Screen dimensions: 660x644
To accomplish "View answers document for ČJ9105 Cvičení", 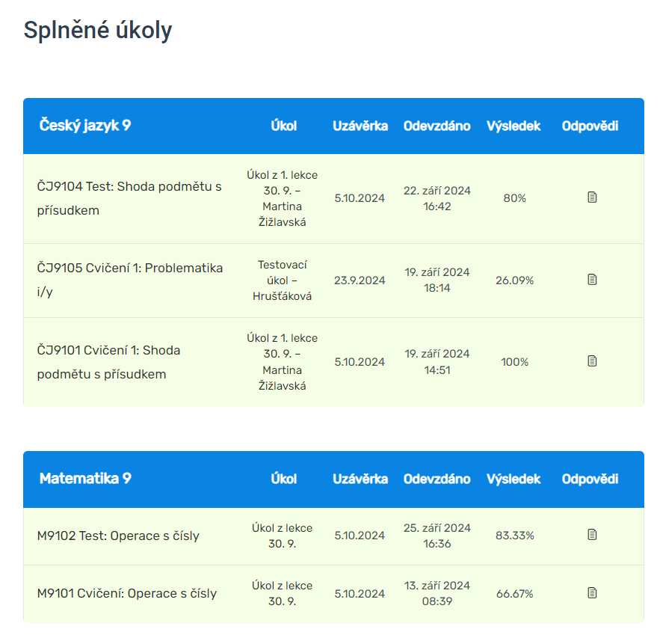I will 592,280.
